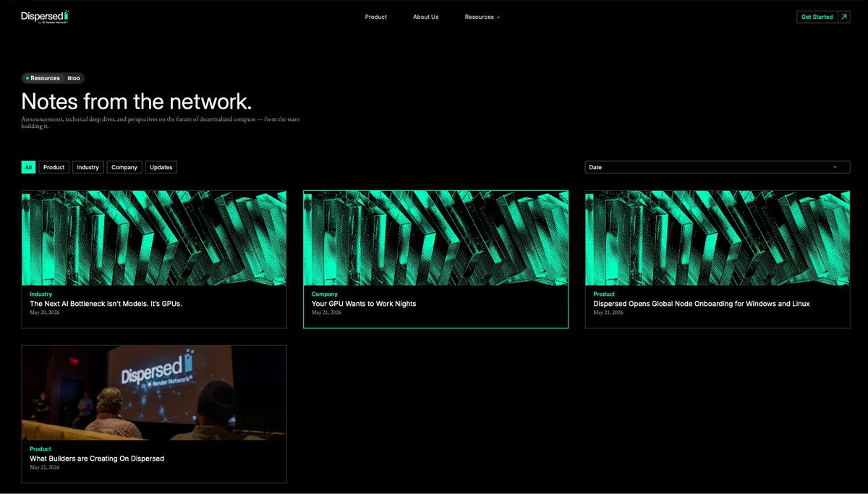The height and width of the screenshot is (494, 868).
Task: Click Company tag on GPU Nights card
Action: tap(325, 294)
